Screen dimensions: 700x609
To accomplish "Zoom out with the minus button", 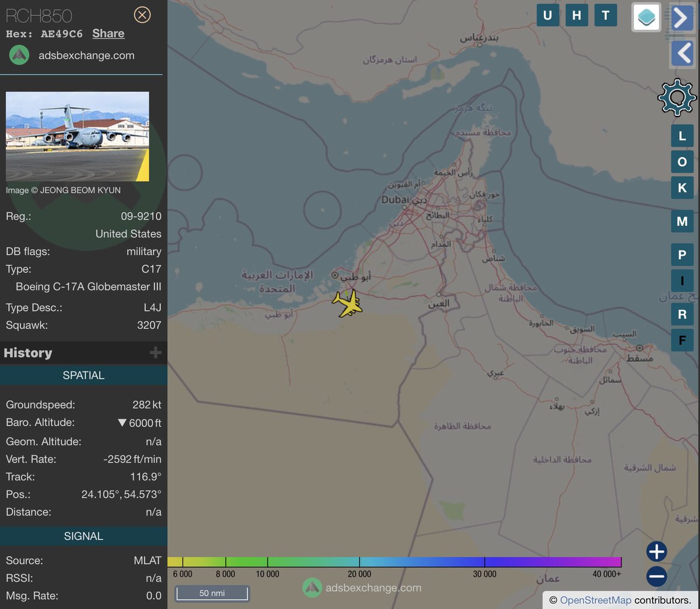I will [656, 576].
